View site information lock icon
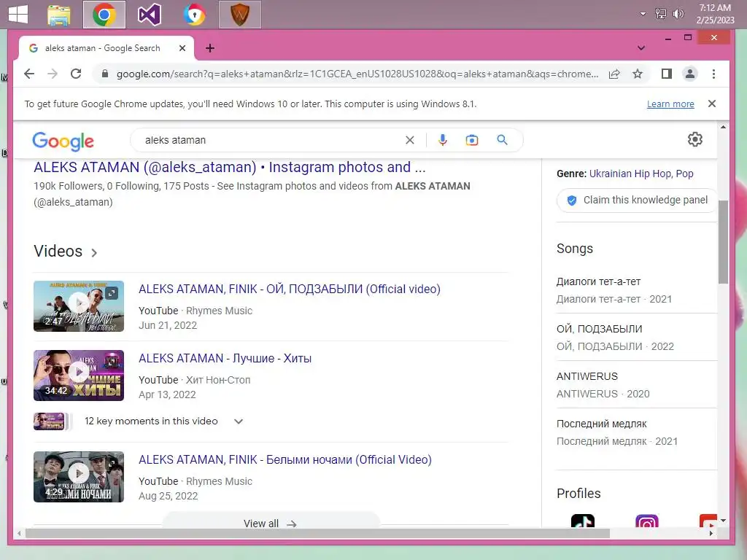This screenshot has width=747, height=560. pos(105,74)
